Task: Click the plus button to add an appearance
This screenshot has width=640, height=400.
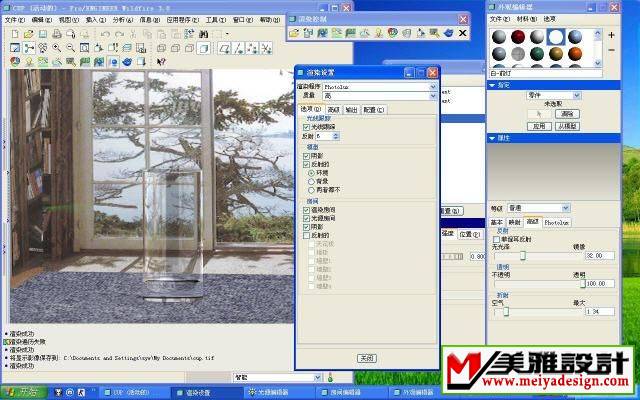Action: 611,36
